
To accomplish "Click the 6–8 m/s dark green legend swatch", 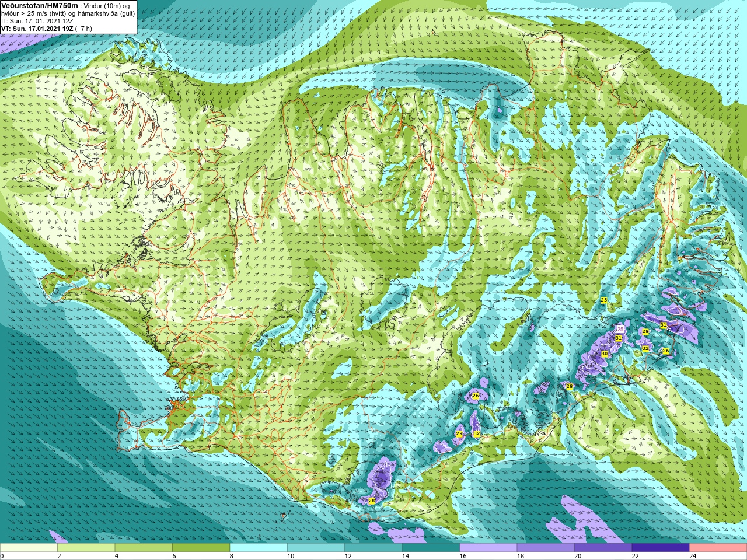I will point(201,548).
